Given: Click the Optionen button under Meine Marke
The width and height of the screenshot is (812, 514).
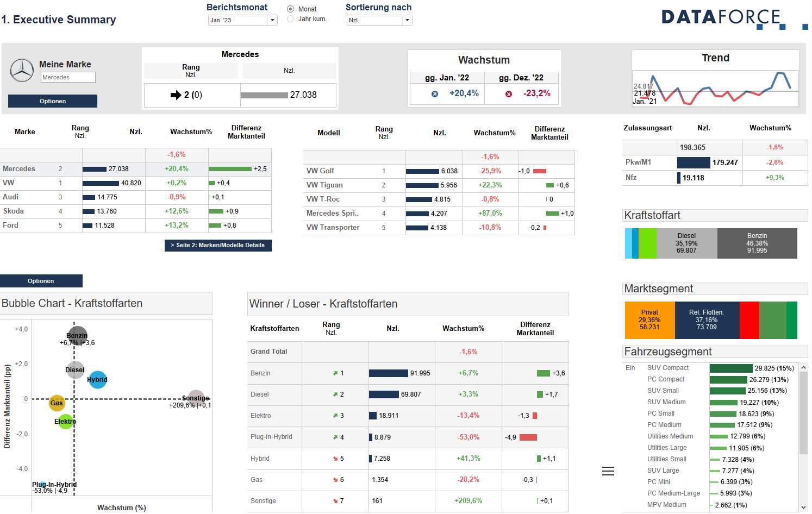Looking at the screenshot, I should point(53,101).
